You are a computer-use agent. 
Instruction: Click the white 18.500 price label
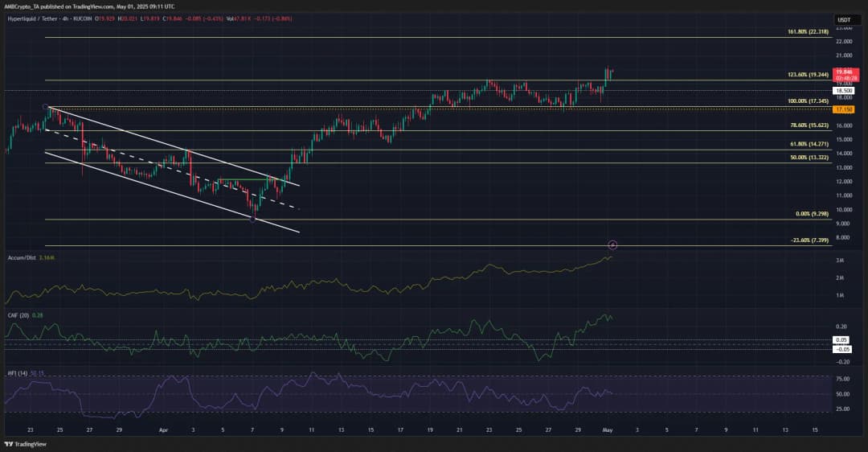click(x=843, y=91)
